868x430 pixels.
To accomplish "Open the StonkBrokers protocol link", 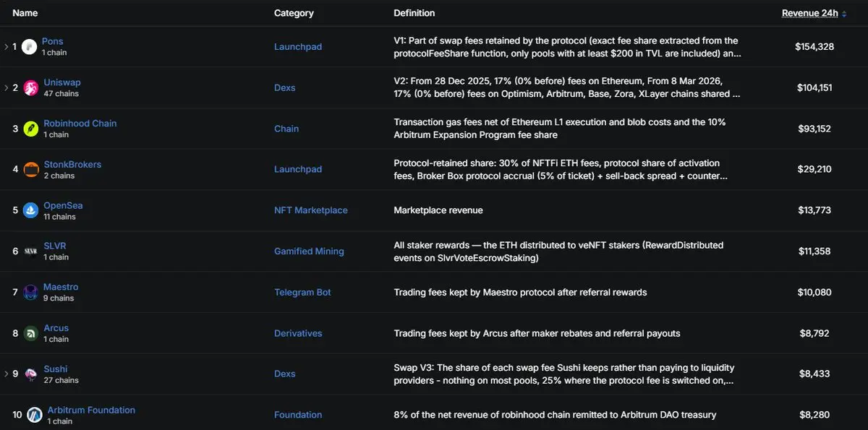I will (x=72, y=164).
